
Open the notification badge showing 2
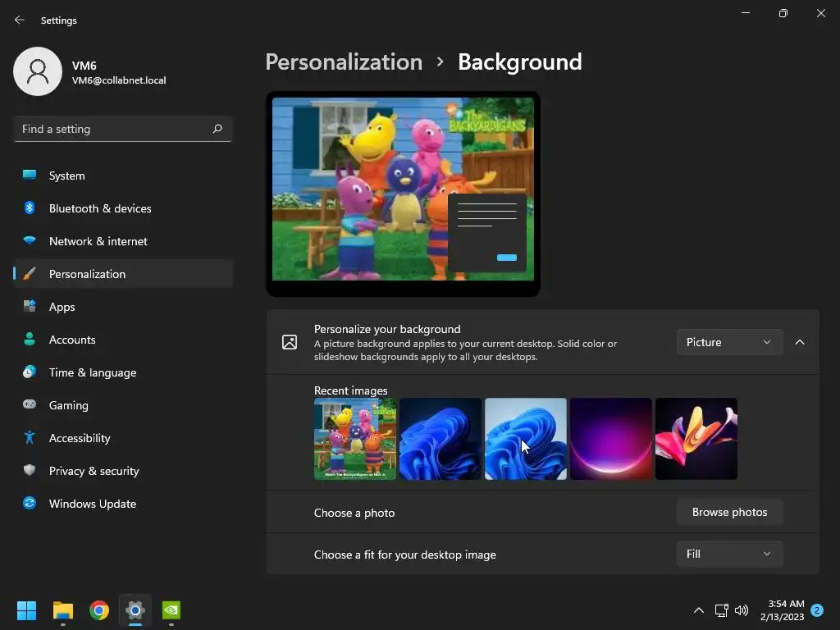[x=817, y=610]
